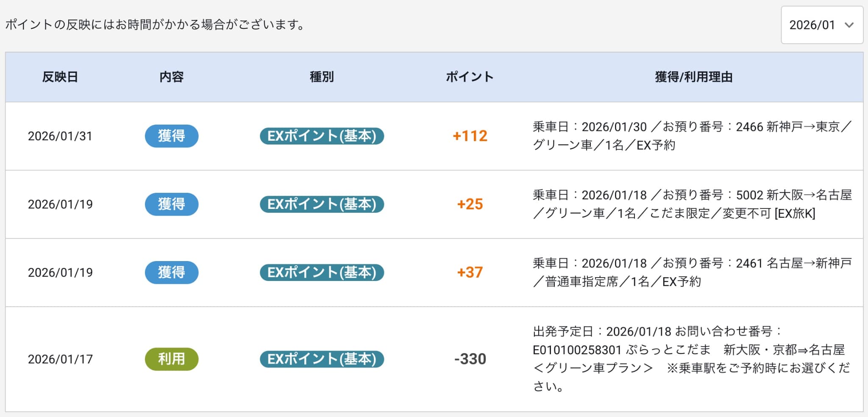Toggle the 種別 column header
The height and width of the screenshot is (417, 868).
[321, 77]
